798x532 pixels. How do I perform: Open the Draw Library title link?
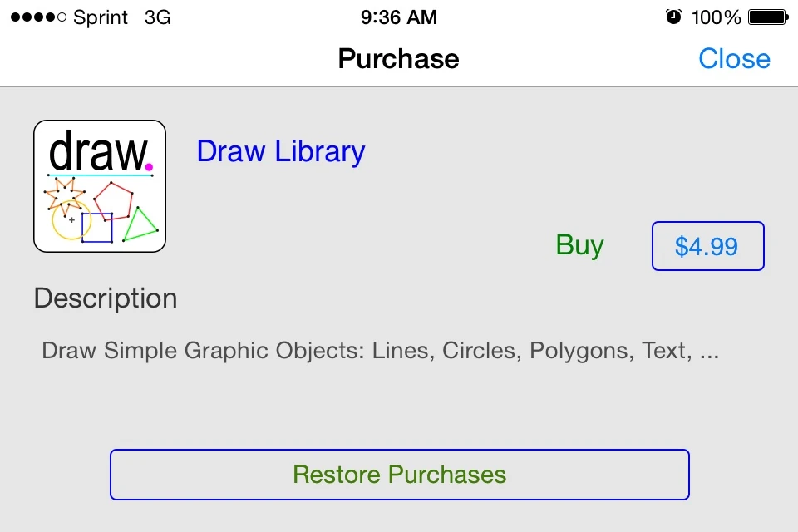281,152
